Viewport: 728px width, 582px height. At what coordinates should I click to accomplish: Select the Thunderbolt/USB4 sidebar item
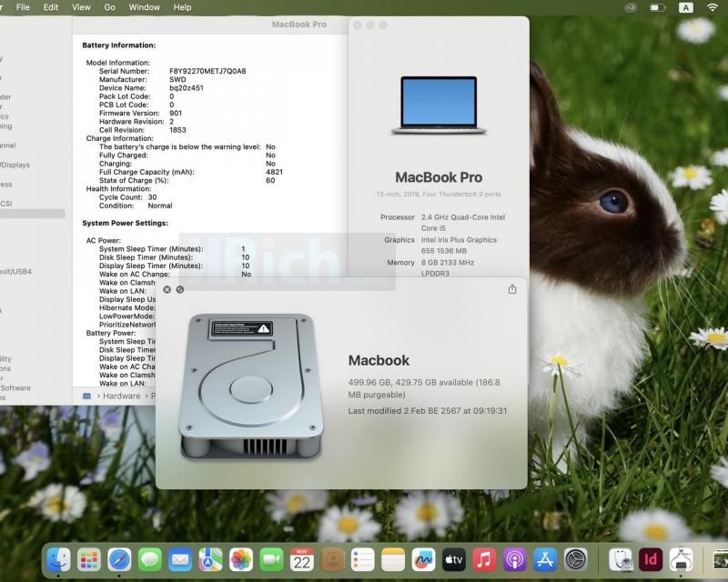(15, 272)
